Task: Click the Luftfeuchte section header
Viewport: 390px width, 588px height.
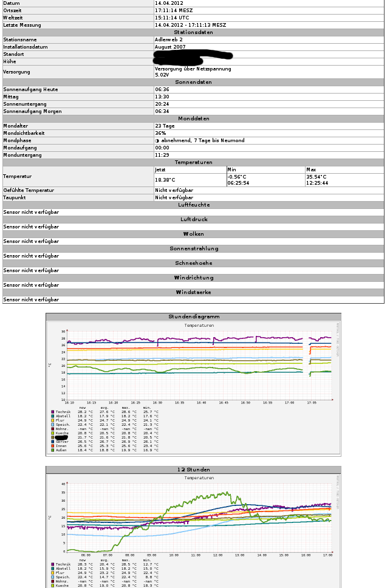Action: pyautogui.click(x=194, y=205)
